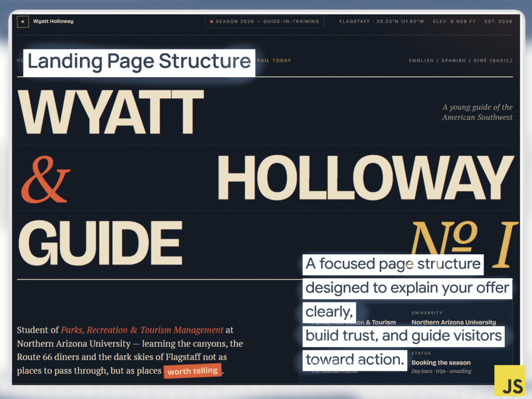
Task: Click the large WYATT headline
Action: [x=111, y=112]
